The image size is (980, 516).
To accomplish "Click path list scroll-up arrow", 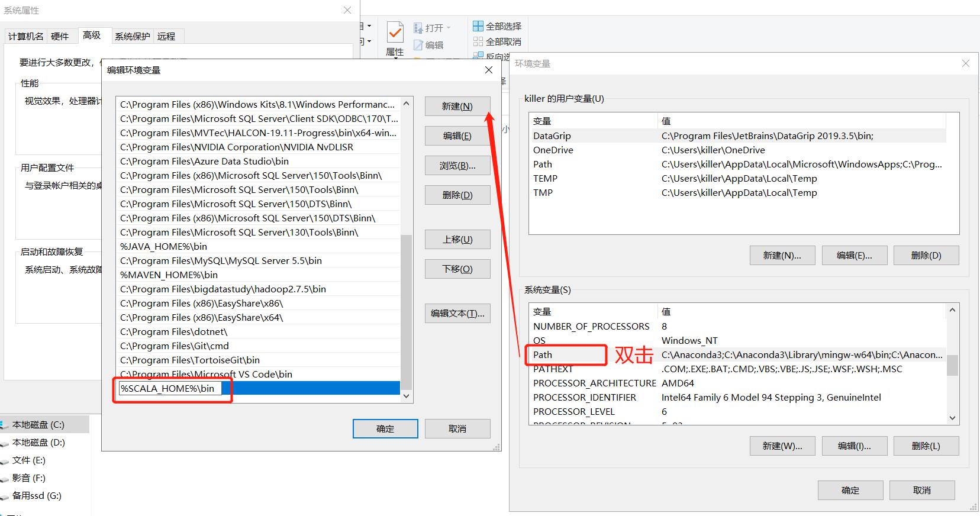I will coord(406,104).
